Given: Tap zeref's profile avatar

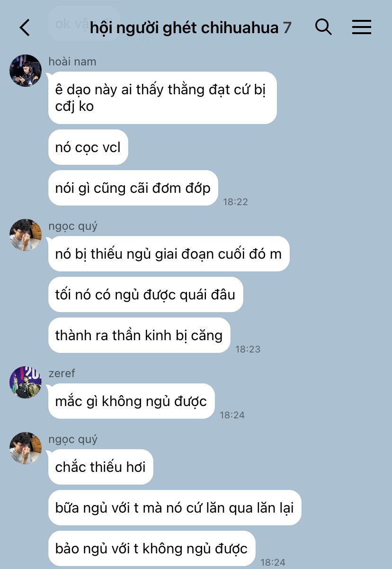Looking at the screenshot, I should 26,382.
